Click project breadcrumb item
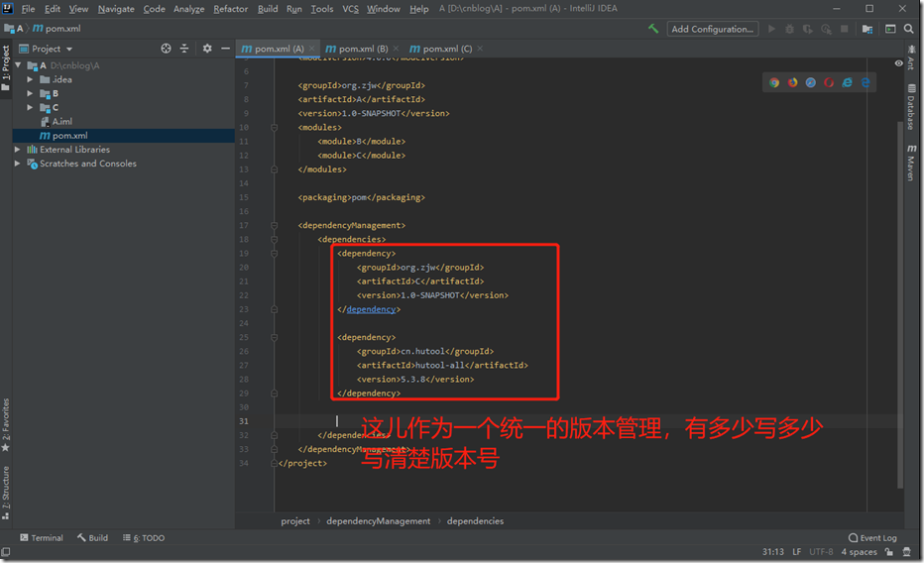The image size is (924, 563). coord(295,520)
